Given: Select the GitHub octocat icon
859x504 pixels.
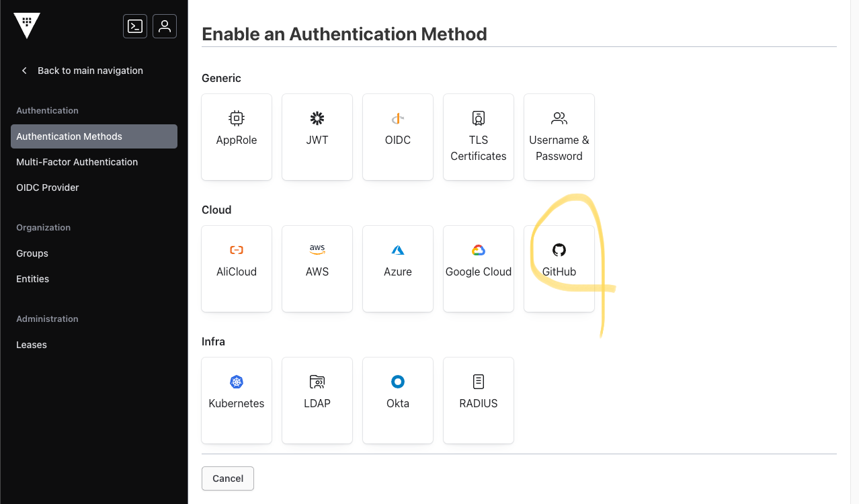Looking at the screenshot, I should point(559,250).
